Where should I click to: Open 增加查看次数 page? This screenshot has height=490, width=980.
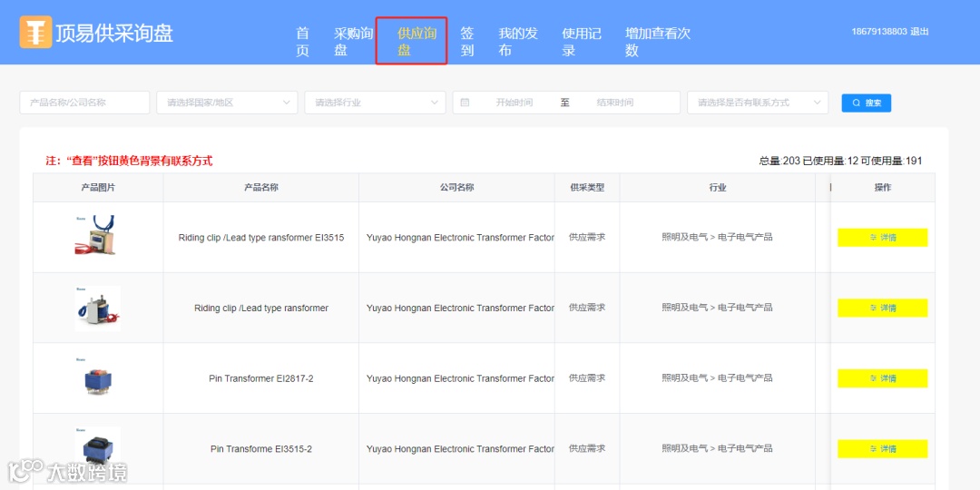point(658,42)
